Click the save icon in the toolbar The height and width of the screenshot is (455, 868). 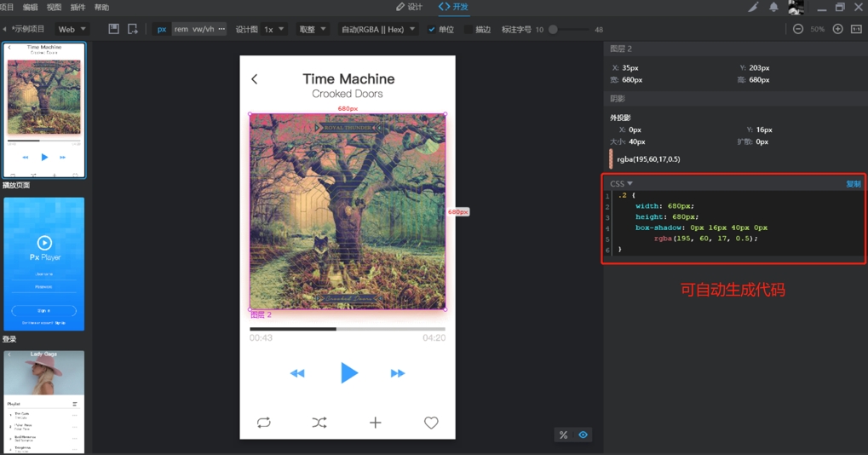(113, 29)
